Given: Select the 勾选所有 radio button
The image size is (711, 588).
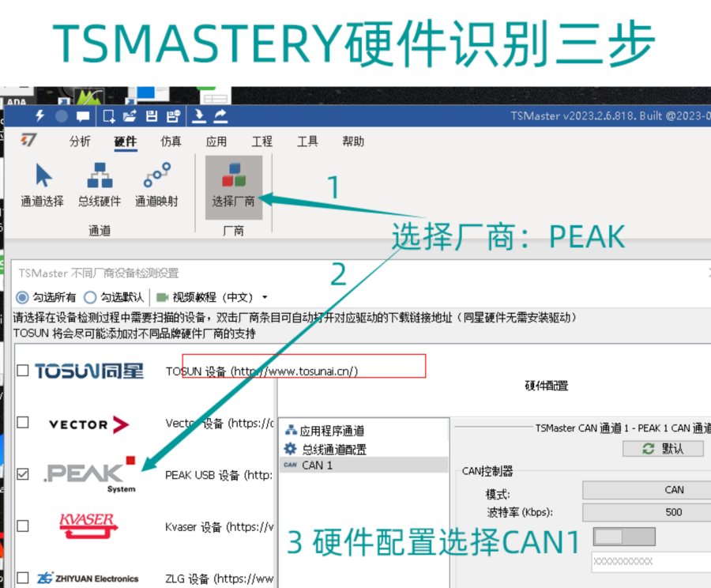Looking at the screenshot, I should tap(22, 298).
